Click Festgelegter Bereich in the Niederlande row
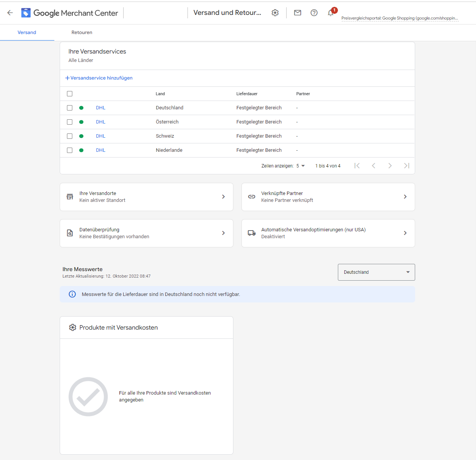Viewport: 476px width, 460px height. pyautogui.click(x=259, y=150)
